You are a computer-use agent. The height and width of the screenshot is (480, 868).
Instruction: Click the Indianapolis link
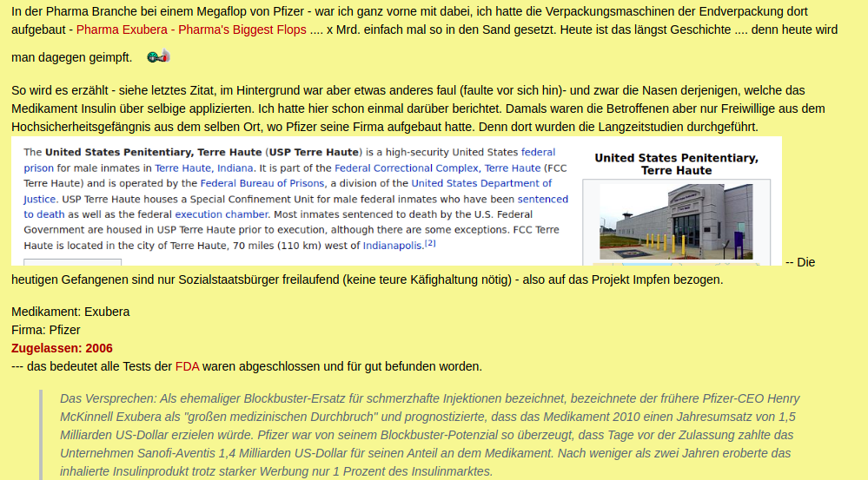point(393,246)
